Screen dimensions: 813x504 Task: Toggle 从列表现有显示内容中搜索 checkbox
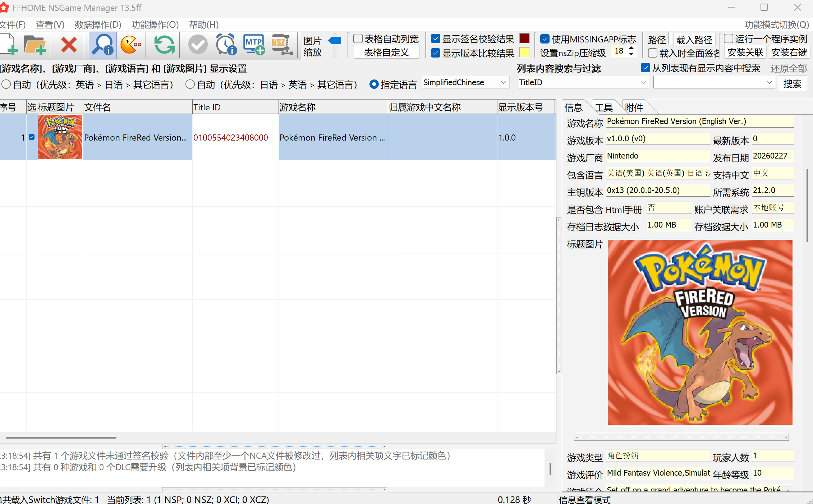click(x=646, y=68)
